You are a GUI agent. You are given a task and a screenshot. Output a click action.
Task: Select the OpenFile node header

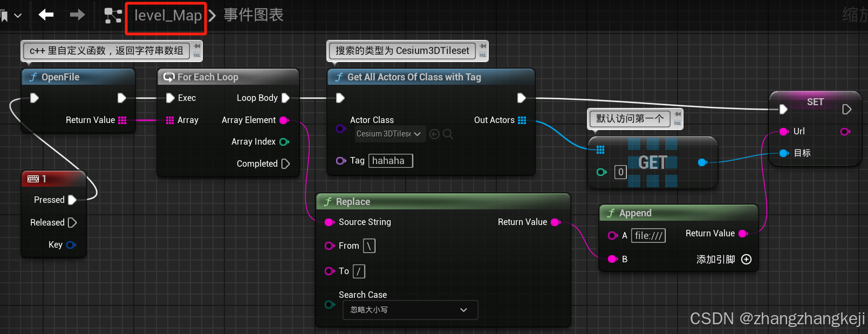point(78,77)
